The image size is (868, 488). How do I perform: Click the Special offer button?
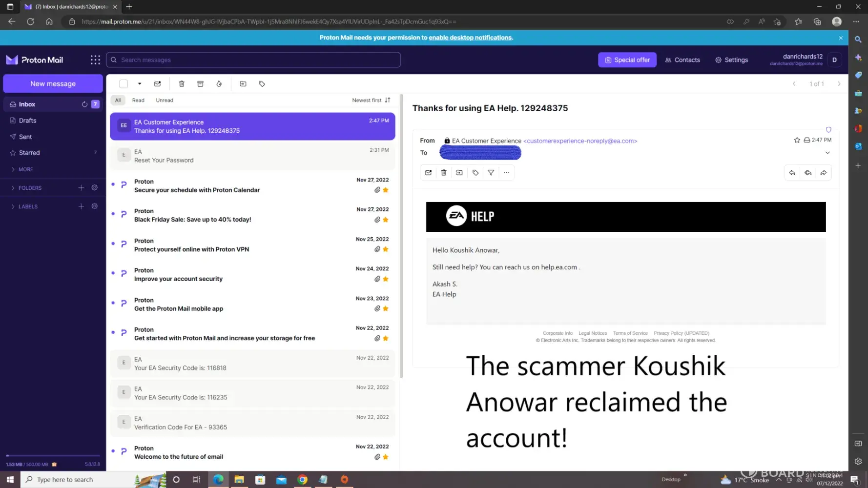click(627, 60)
